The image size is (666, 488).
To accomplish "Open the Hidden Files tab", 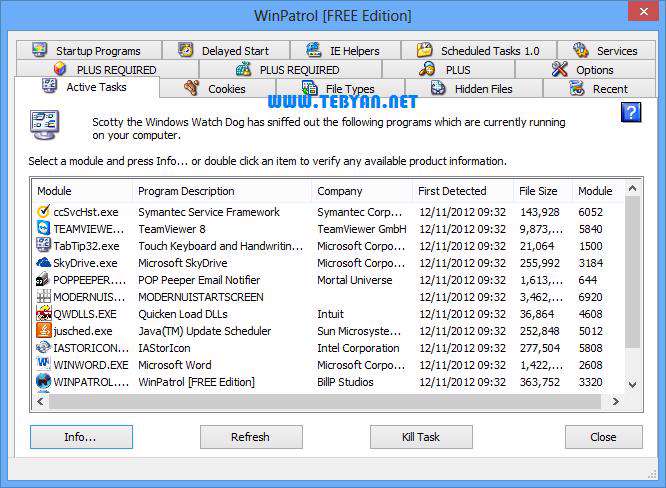I will pyautogui.click(x=474, y=88).
